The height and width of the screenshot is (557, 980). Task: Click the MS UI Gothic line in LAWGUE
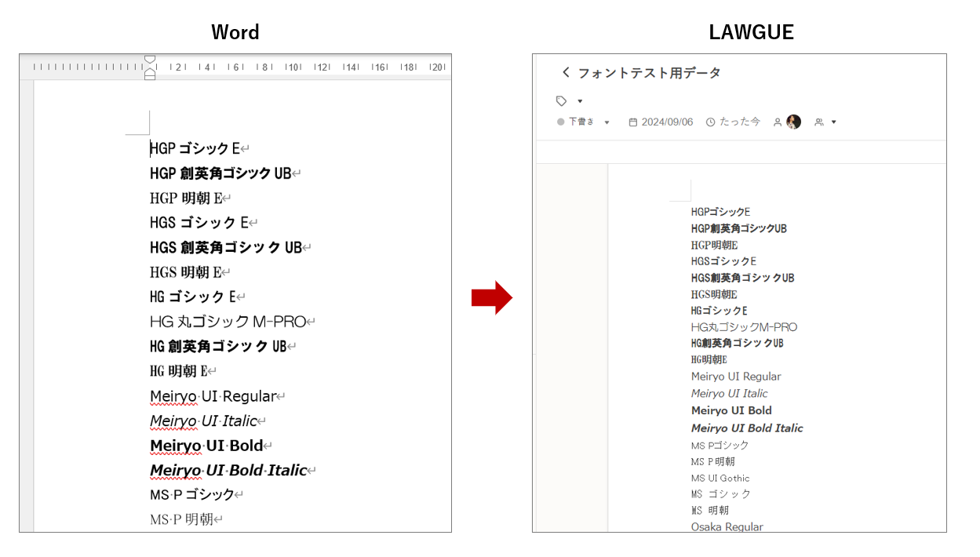(720, 478)
